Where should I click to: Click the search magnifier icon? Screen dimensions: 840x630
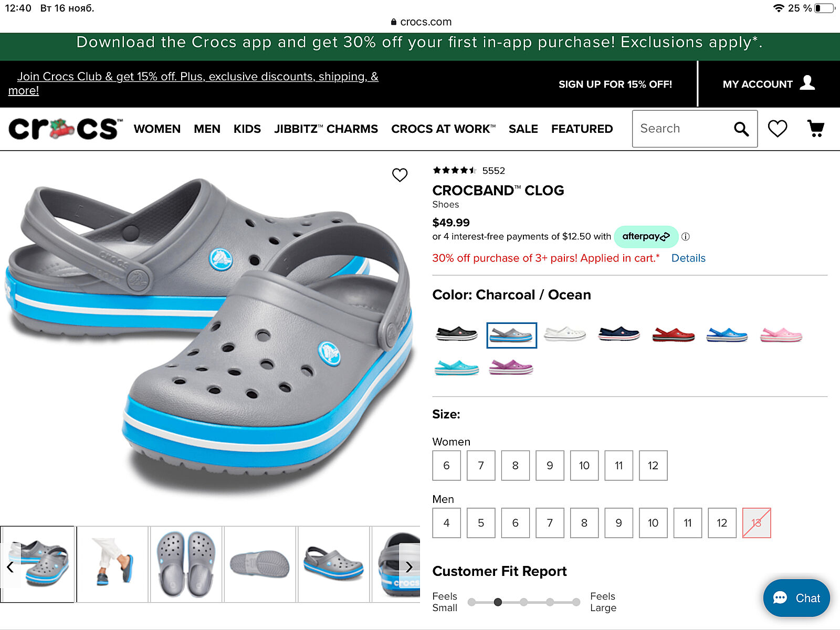[741, 129]
